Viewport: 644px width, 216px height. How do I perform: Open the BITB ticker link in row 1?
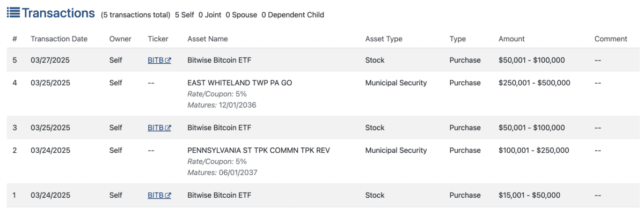click(x=156, y=196)
